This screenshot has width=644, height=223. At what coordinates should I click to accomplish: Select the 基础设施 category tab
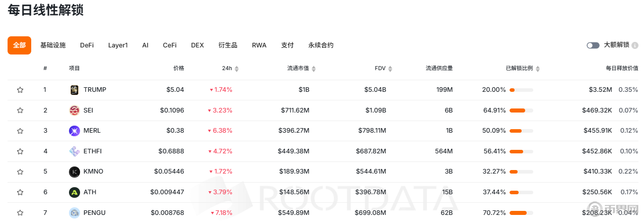53,45
